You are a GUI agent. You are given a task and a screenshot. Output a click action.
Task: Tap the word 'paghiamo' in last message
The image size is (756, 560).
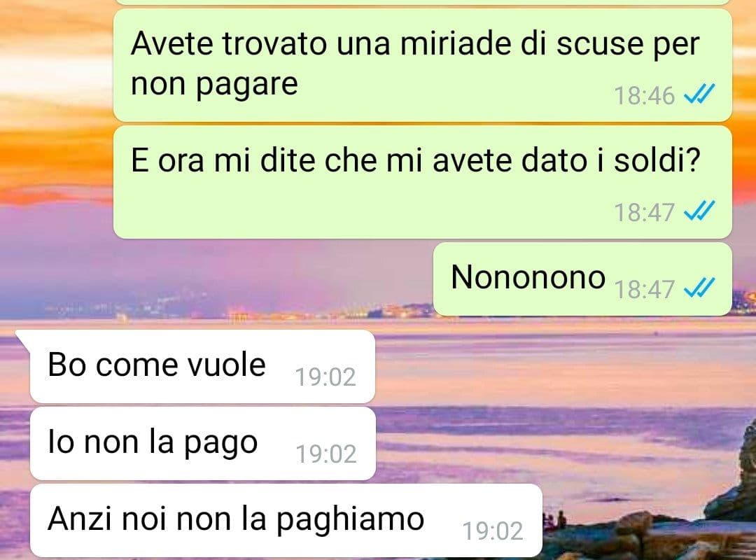point(350,521)
